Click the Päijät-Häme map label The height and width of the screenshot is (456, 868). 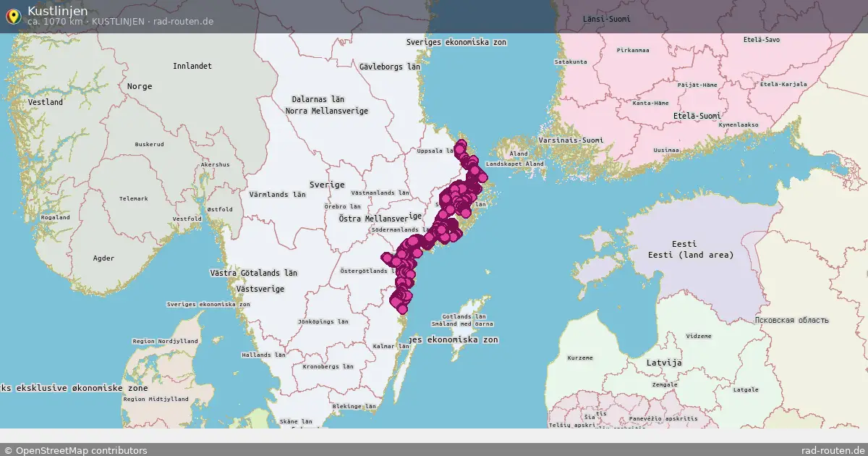[x=697, y=85]
